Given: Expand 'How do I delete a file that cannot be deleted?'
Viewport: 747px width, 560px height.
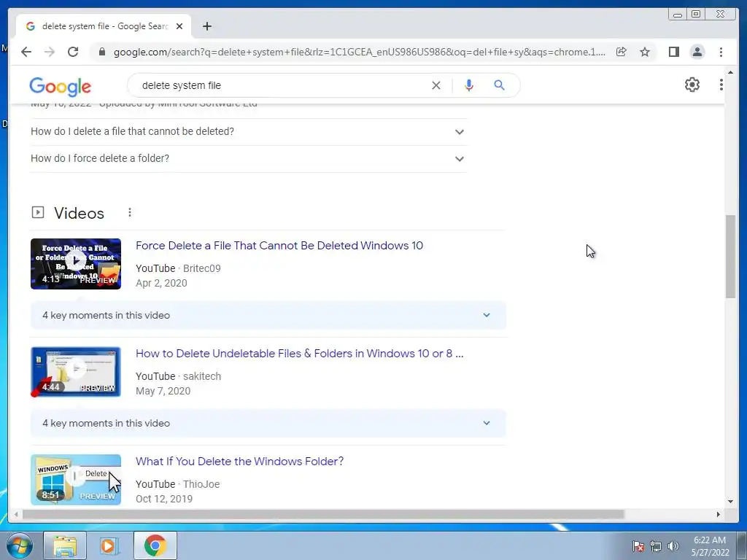Looking at the screenshot, I should pyautogui.click(x=248, y=131).
